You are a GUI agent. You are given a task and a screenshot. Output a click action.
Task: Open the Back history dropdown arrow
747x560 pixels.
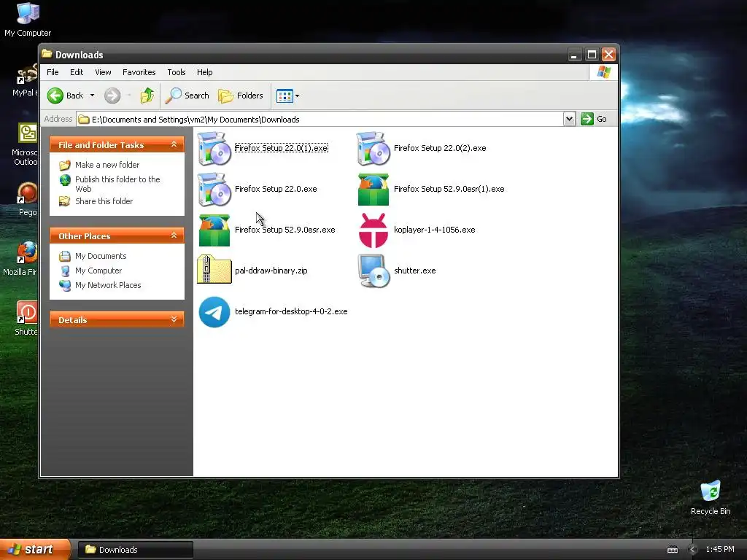tap(93, 96)
